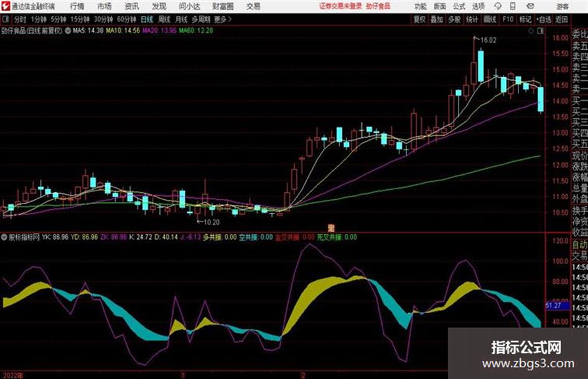
Task: Open indicator dropdown beside 股标指标网
Action: 4,237
